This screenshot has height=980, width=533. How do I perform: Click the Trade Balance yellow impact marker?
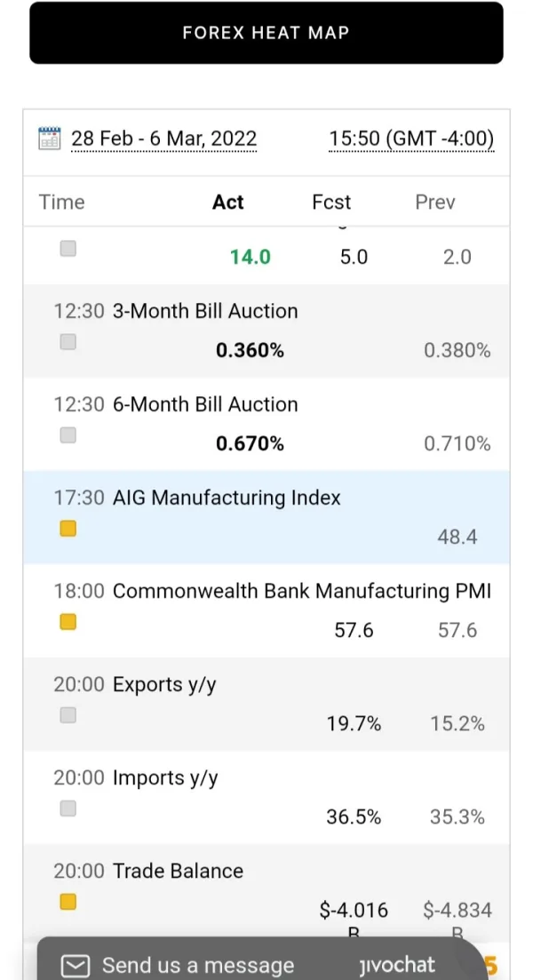click(68, 902)
